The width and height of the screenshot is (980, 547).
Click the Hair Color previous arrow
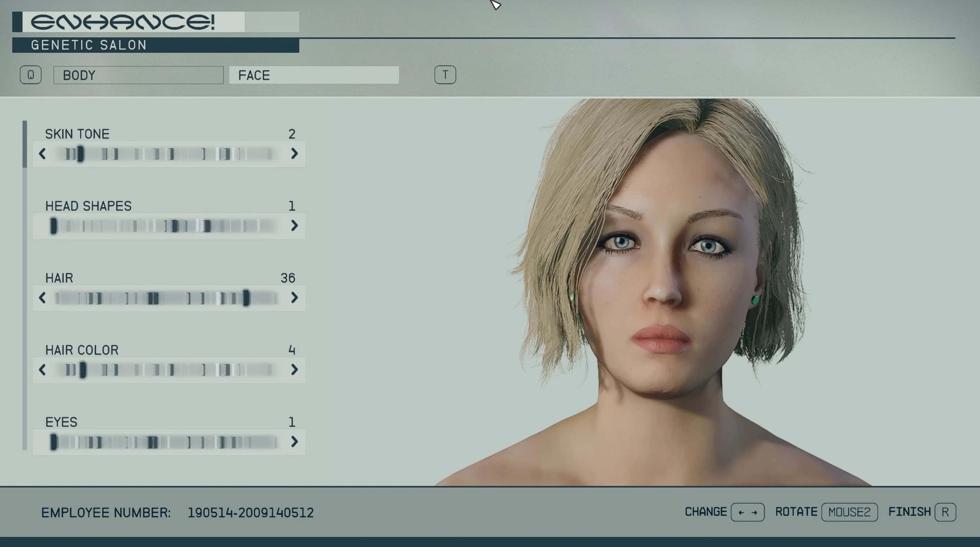42,369
